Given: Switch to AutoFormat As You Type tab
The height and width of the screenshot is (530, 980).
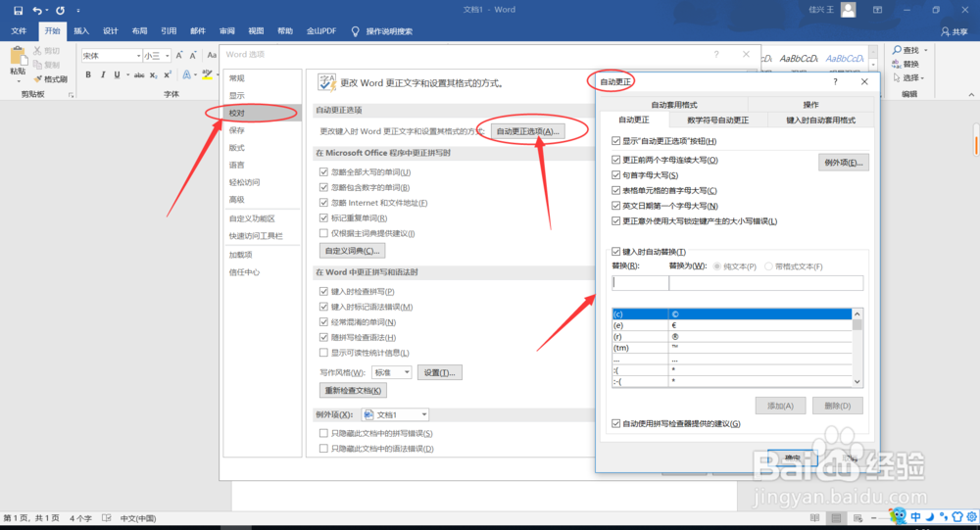Looking at the screenshot, I should [820, 120].
